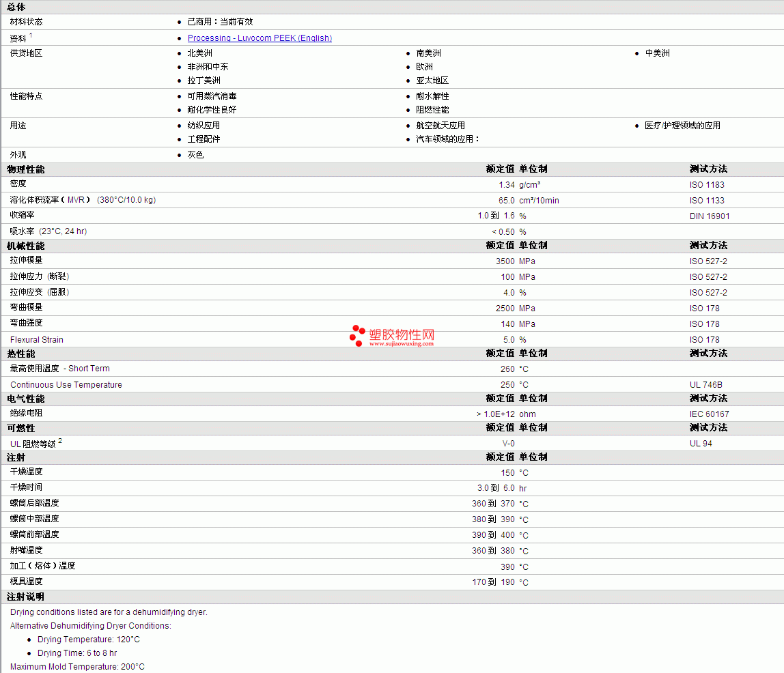Click the 密度 row label
784x673 pixels.
pyautogui.click(x=18, y=184)
